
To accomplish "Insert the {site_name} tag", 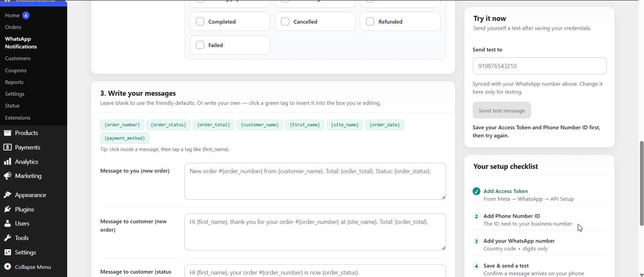I will (x=345, y=125).
